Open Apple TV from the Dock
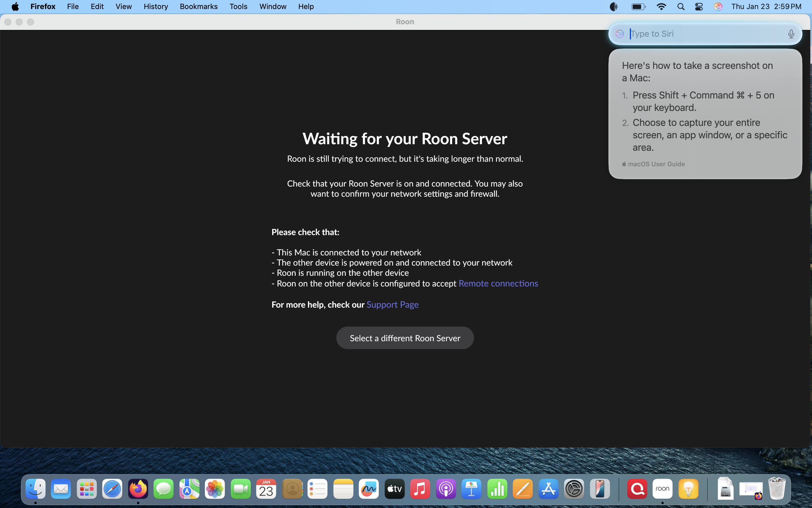812x508 pixels. pos(395,489)
